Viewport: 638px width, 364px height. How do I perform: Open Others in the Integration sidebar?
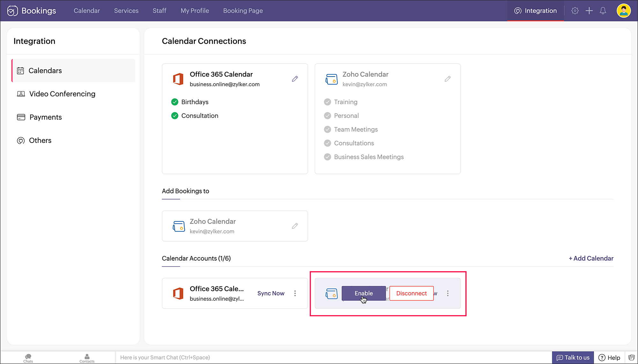pos(73,140)
